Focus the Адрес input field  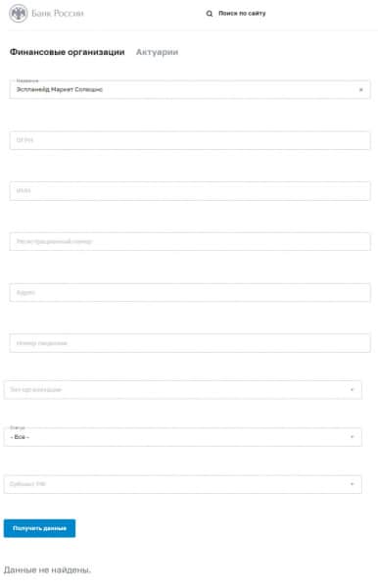click(x=190, y=292)
